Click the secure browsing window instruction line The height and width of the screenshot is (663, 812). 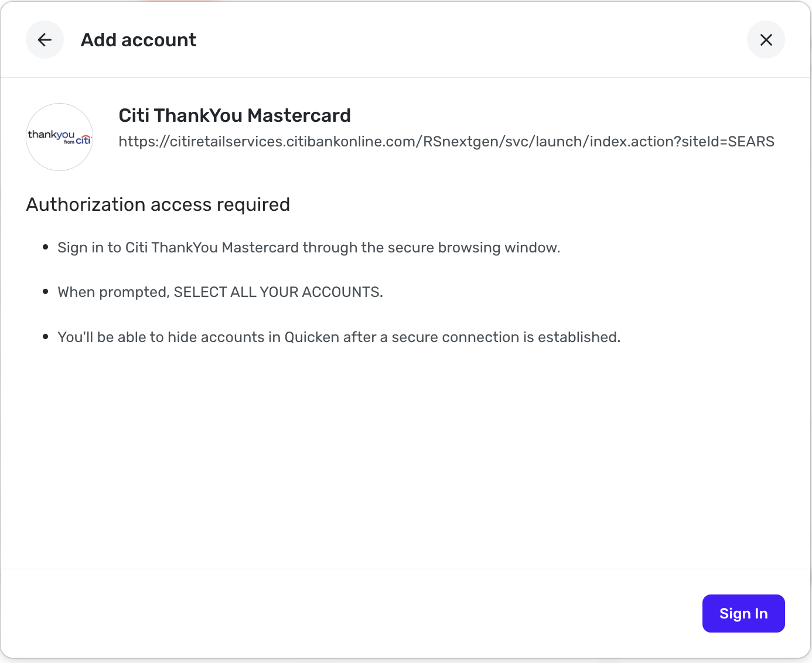click(309, 248)
